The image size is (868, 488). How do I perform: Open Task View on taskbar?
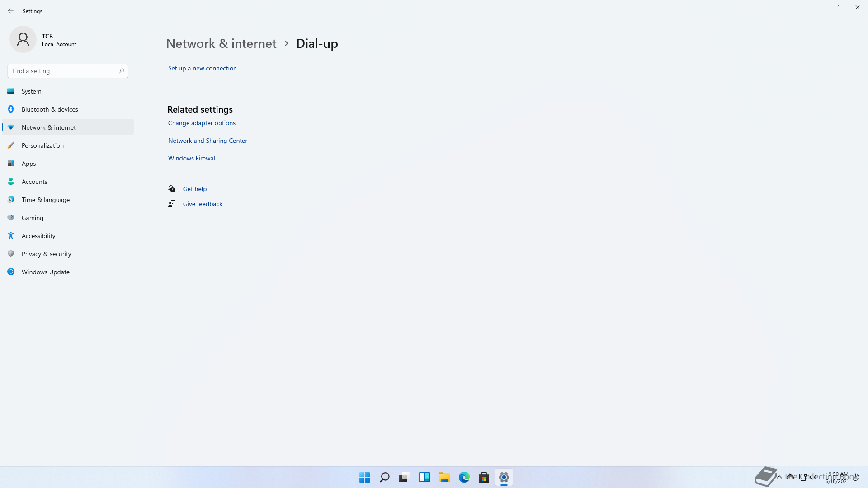[404, 477]
